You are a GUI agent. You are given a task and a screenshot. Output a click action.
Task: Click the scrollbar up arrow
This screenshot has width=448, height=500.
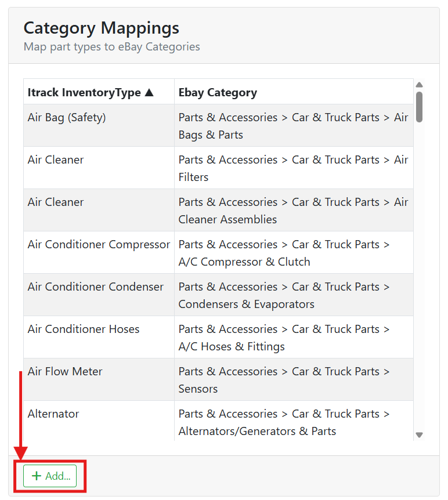point(420,85)
